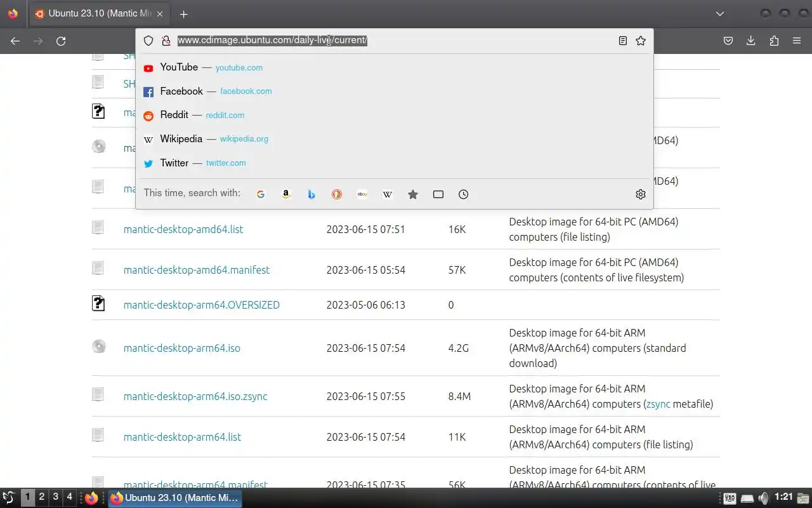Download mantic-desktop-arm64.iso link
This screenshot has width=812, height=508.
coord(182,348)
